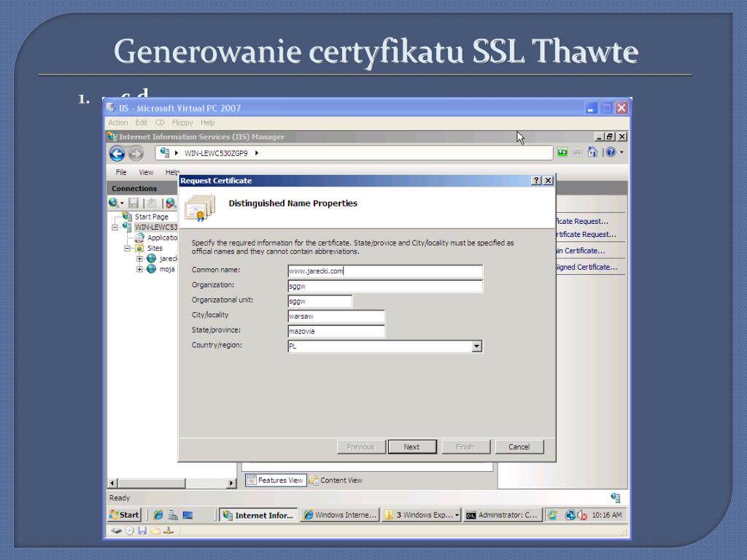
Task: Click the Previous button in the dialog
Action: tap(360, 447)
